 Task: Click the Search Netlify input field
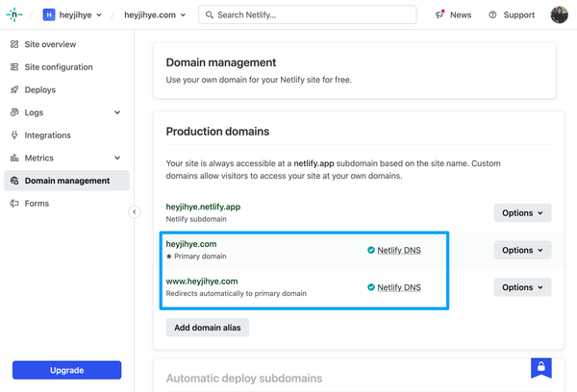coord(308,14)
